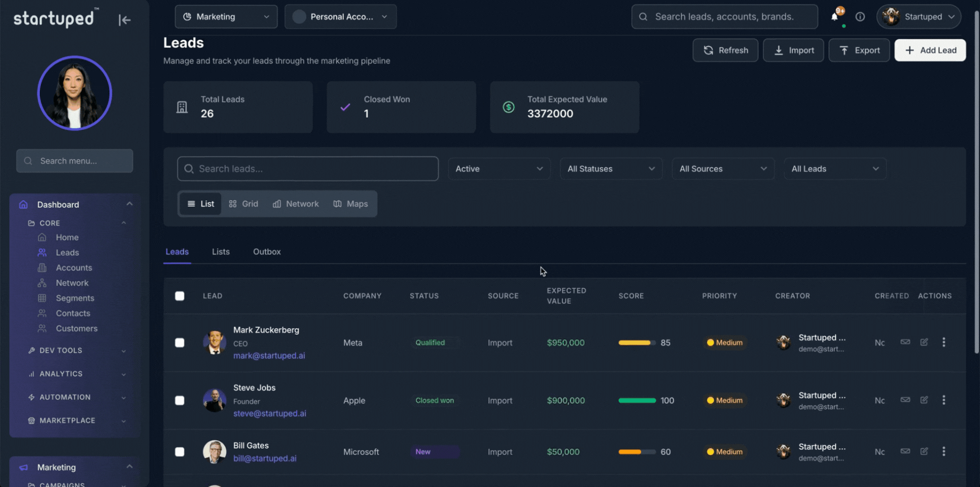Send email to Mark Zuckerberg lead
The height and width of the screenshot is (487, 980).
click(905, 342)
